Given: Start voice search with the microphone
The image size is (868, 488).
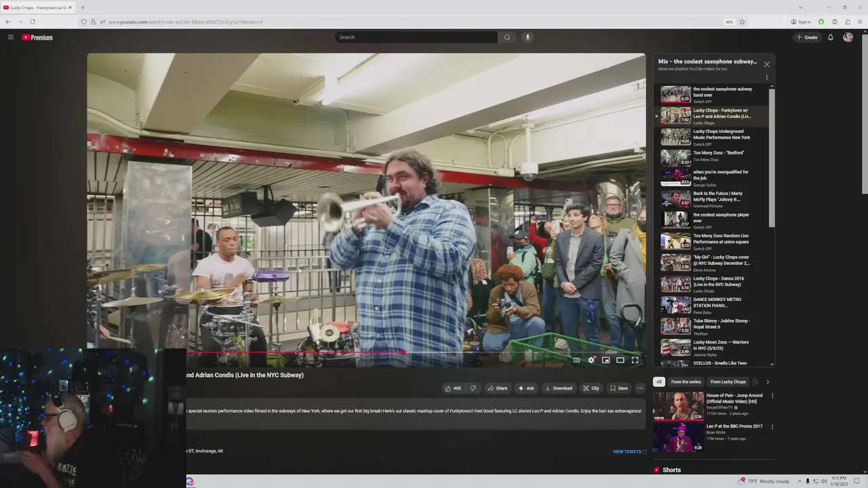Looking at the screenshot, I should click(528, 37).
